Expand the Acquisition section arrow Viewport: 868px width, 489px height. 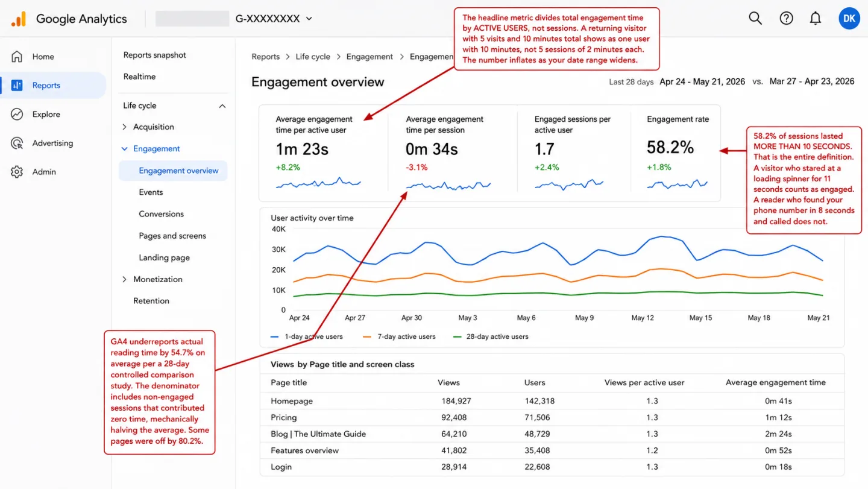pyautogui.click(x=125, y=127)
